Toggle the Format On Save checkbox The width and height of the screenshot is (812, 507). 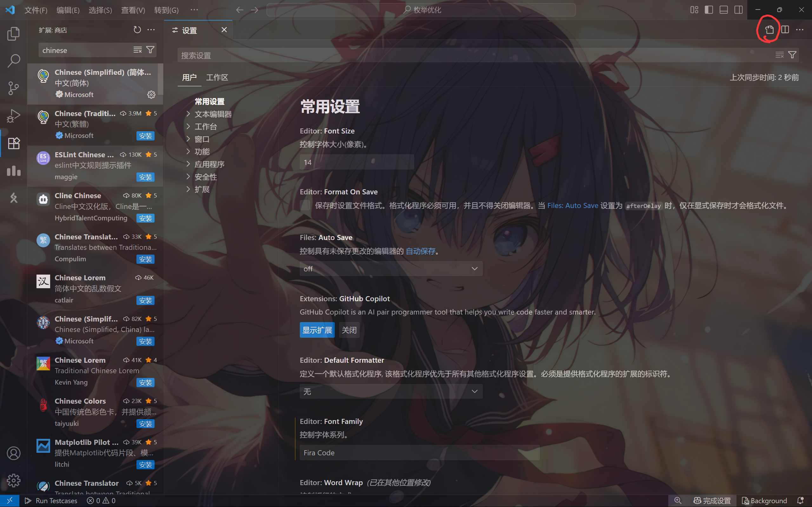pyautogui.click(x=305, y=205)
